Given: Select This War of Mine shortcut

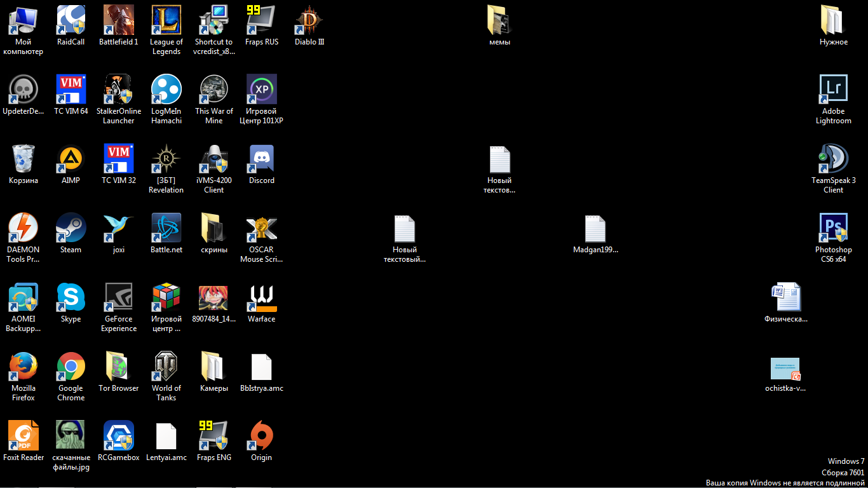Looking at the screenshot, I should pyautogui.click(x=214, y=90).
